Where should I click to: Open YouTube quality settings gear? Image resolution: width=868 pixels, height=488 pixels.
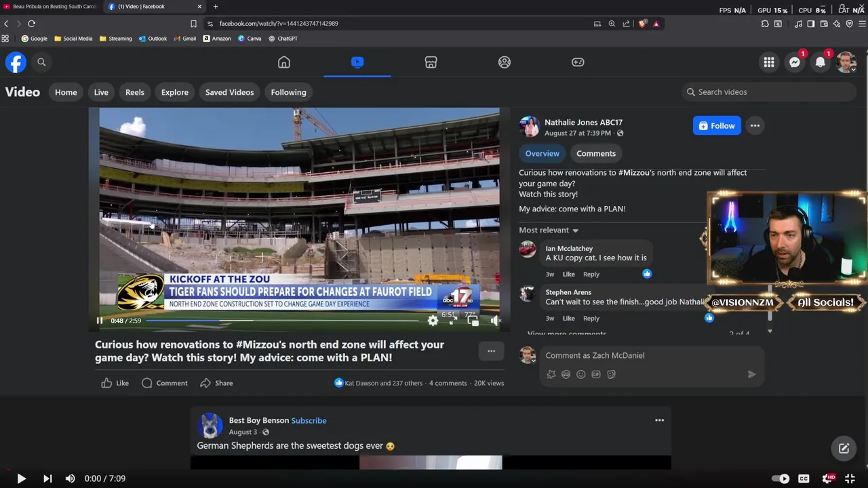pos(828,479)
